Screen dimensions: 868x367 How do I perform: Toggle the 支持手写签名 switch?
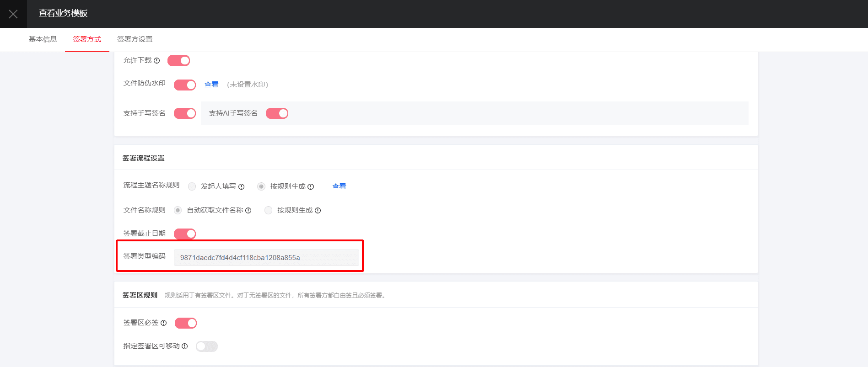pyautogui.click(x=185, y=113)
